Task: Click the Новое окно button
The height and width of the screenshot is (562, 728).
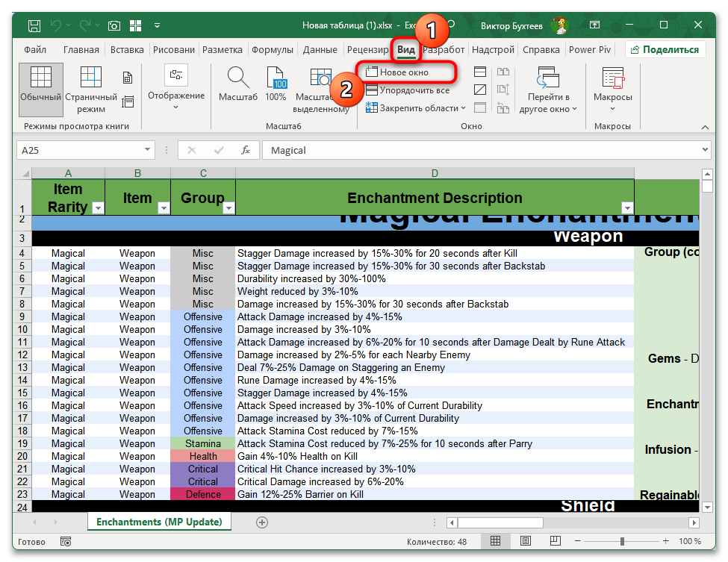Action: [x=405, y=72]
